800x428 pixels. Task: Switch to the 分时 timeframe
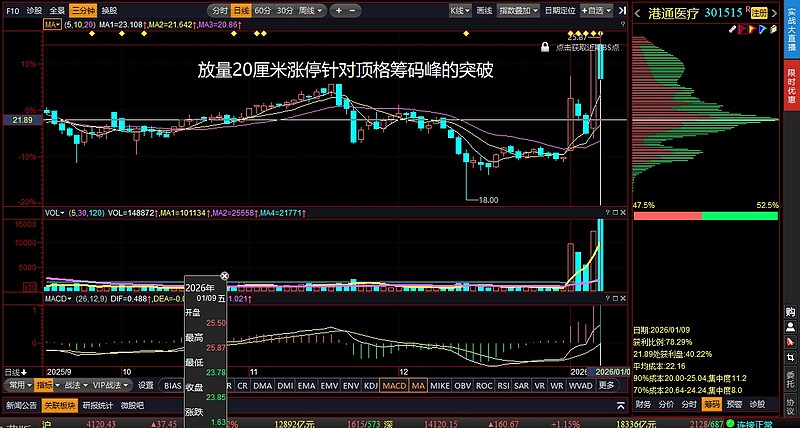tap(219, 10)
